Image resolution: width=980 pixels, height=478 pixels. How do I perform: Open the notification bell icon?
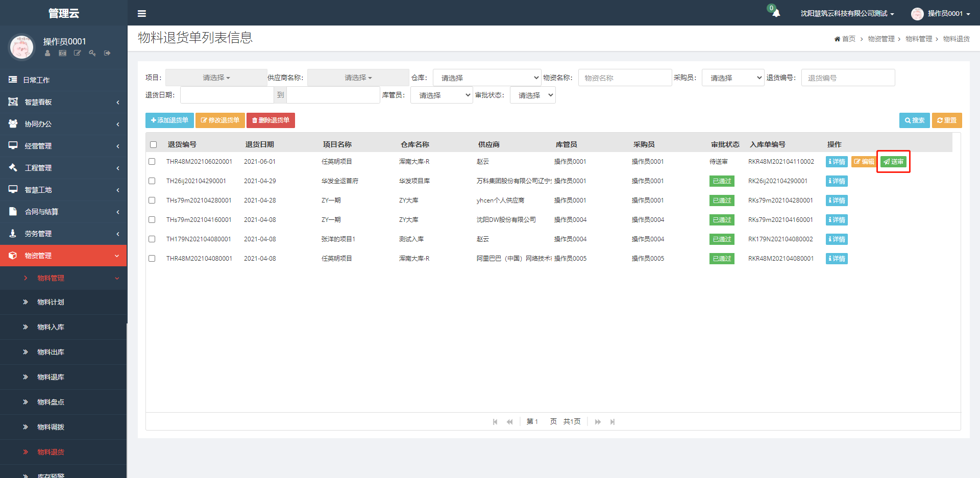776,13
